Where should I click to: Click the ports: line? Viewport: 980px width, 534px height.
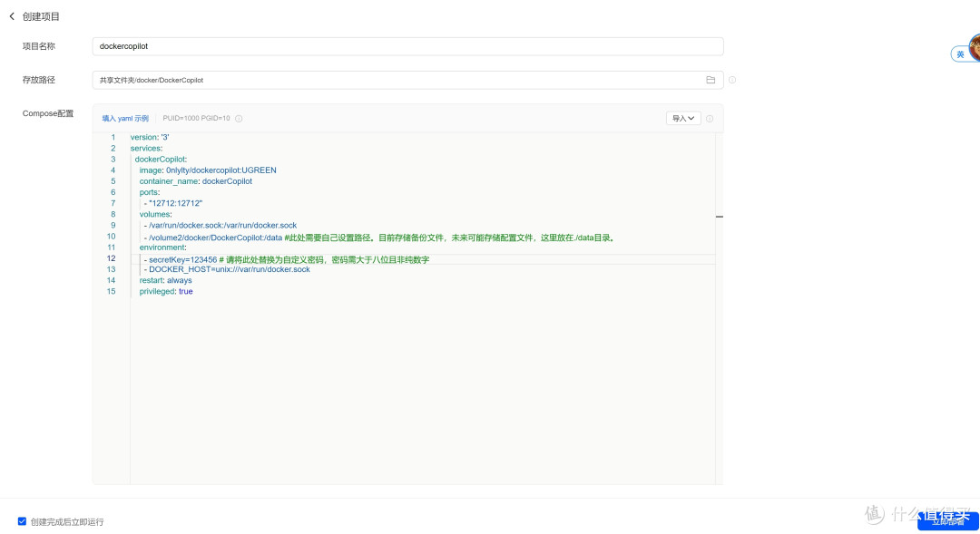click(150, 192)
